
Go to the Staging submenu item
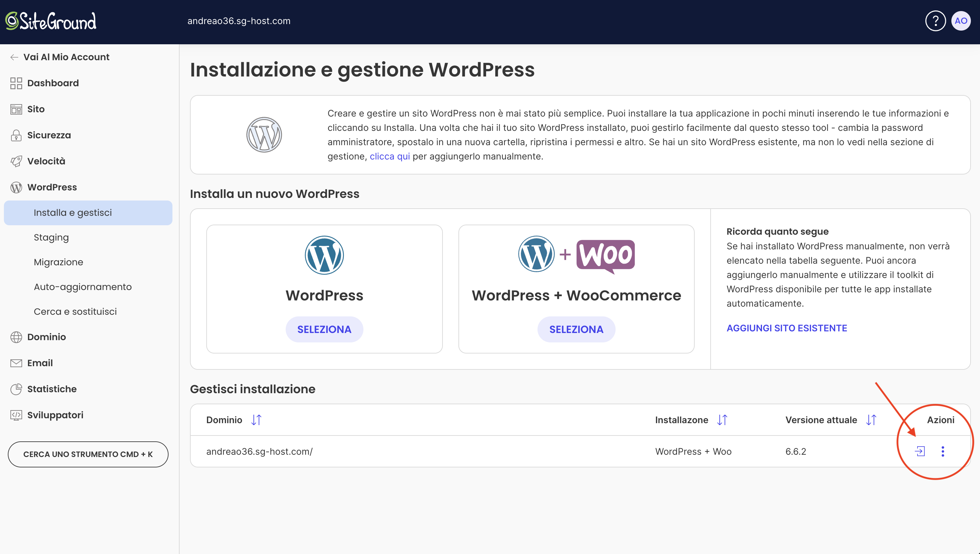pos(51,237)
